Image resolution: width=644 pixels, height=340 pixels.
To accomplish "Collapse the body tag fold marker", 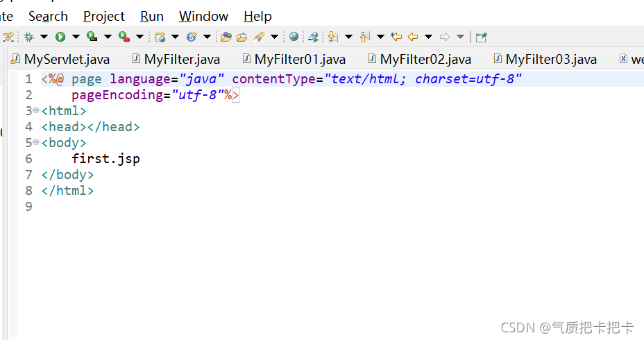I will coord(35,142).
